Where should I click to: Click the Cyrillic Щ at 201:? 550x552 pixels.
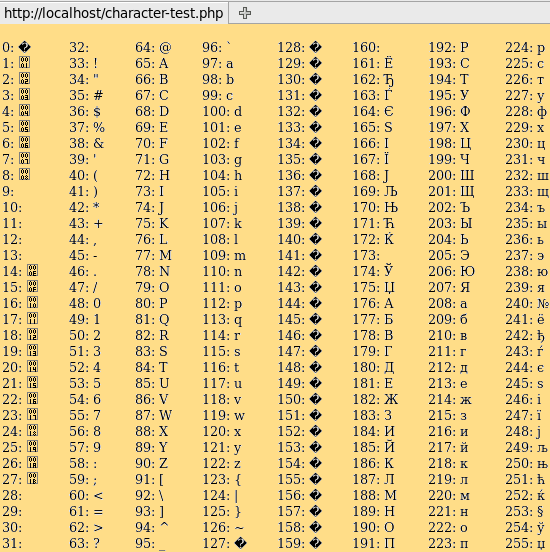point(467,192)
